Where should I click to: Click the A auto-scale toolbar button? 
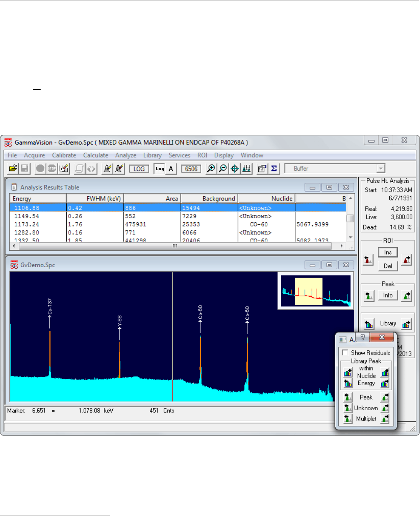coord(171,169)
